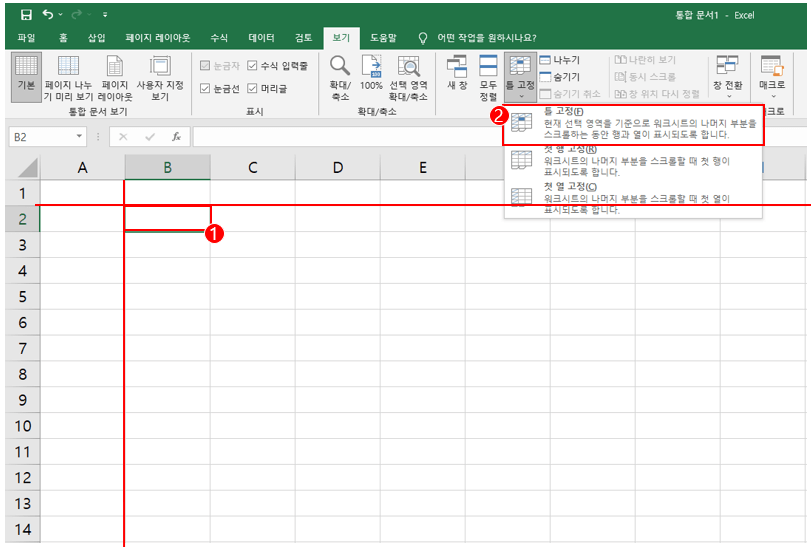
Task: Switch to the 페이지 레이아웃 tab
Action: click(158, 38)
